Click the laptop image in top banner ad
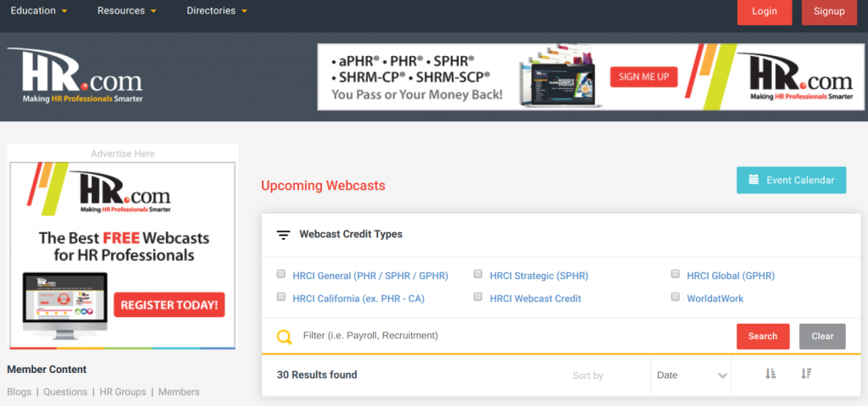Image resolution: width=868 pixels, height=406 pixels. coord(561,77)
